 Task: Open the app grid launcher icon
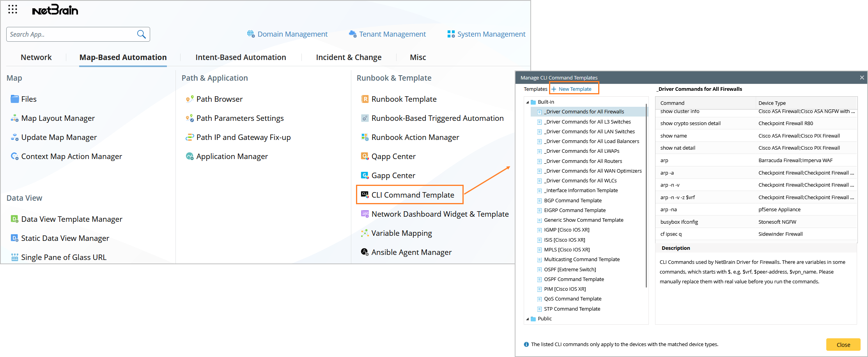click(12, 10)
